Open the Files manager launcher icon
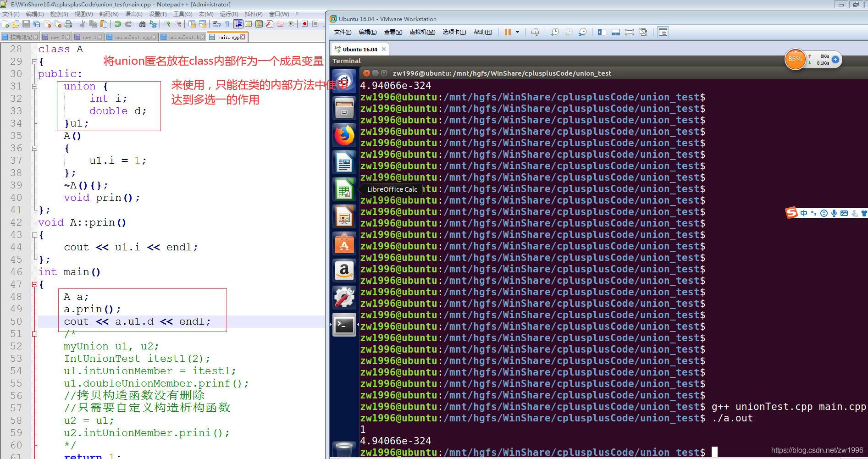 (344, 108)
